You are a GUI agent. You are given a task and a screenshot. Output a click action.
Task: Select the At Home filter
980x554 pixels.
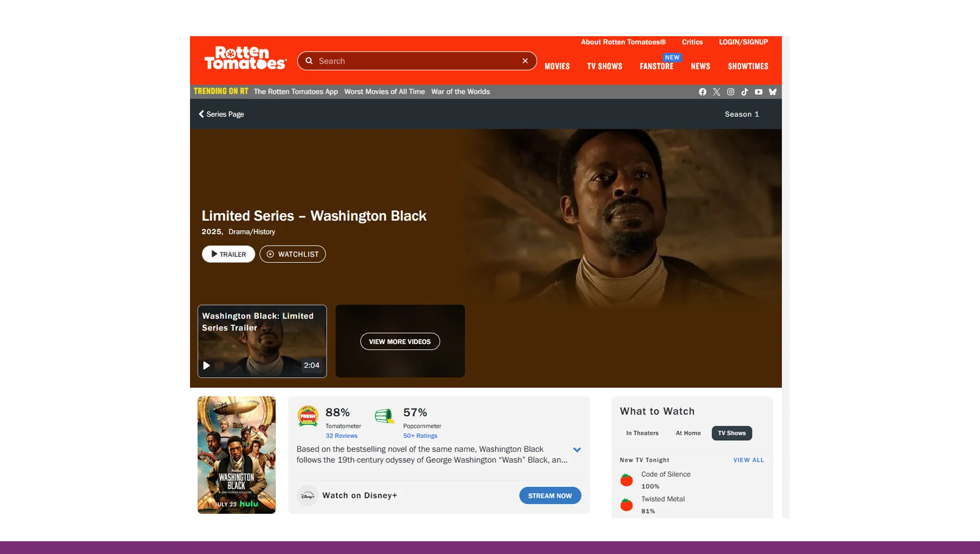(x=688, y=433)
